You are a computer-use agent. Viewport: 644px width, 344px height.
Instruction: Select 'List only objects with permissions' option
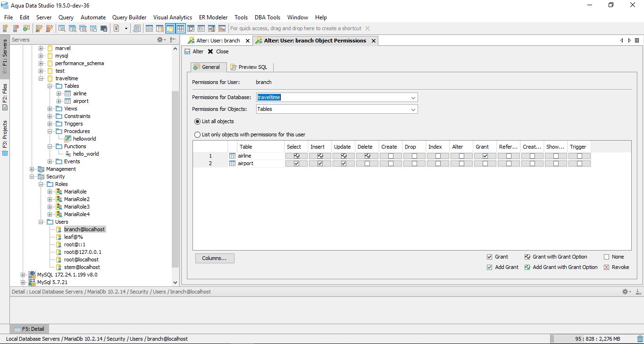tap(198, 134)
